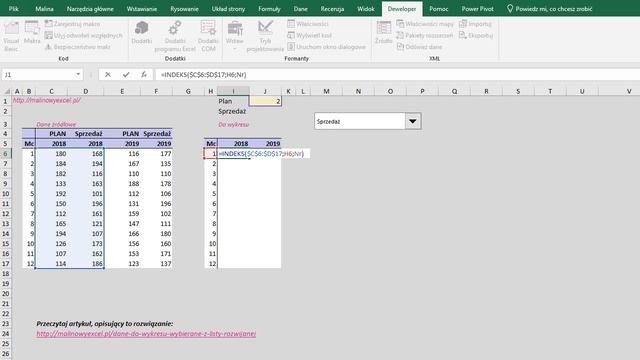Open Bezpieczeństwo makr (macro security) settings

click(x=78, y=47)
